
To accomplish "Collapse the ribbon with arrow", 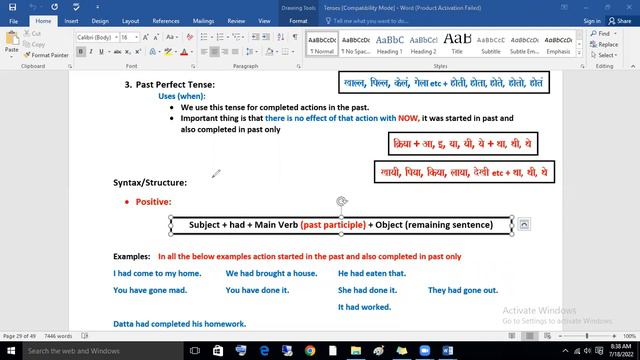I will [x=633, y=66].
